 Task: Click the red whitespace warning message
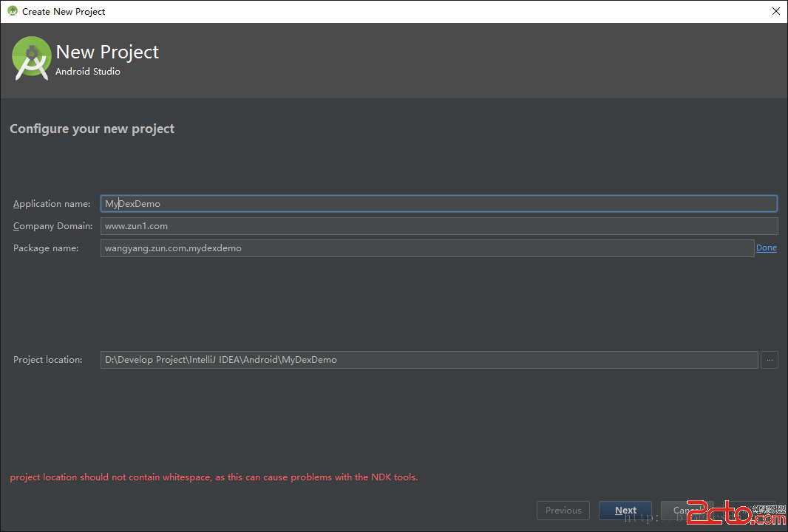(214, 477)
